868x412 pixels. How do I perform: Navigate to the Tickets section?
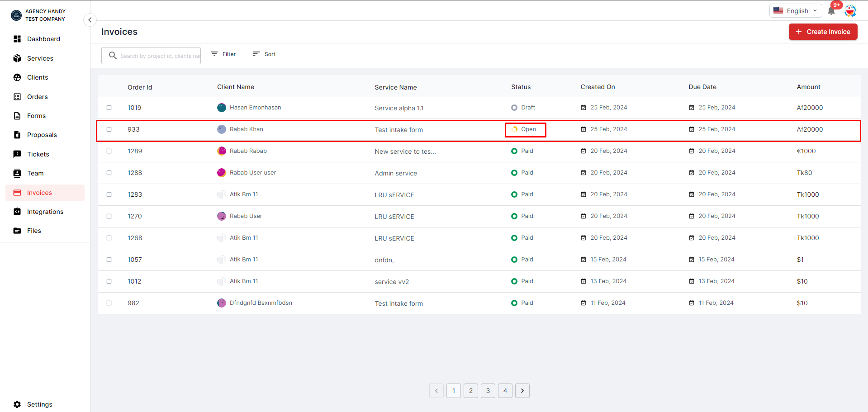point(38,154)
